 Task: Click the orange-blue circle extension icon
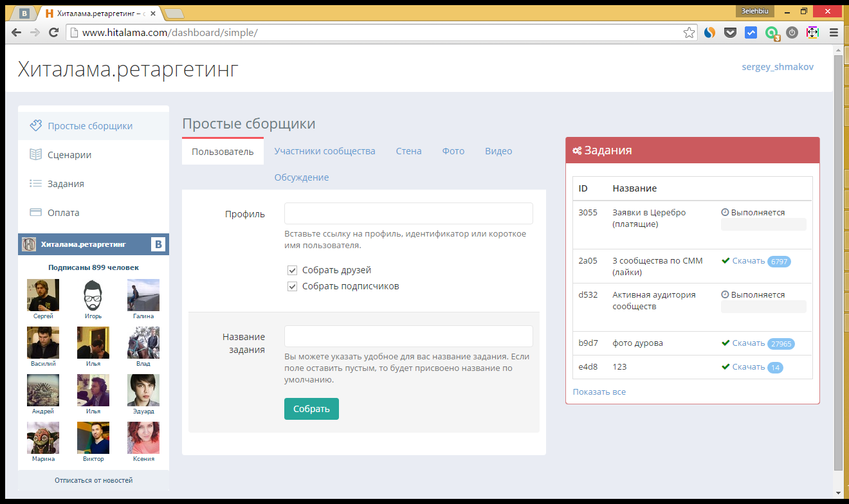(x=709, y=32)
